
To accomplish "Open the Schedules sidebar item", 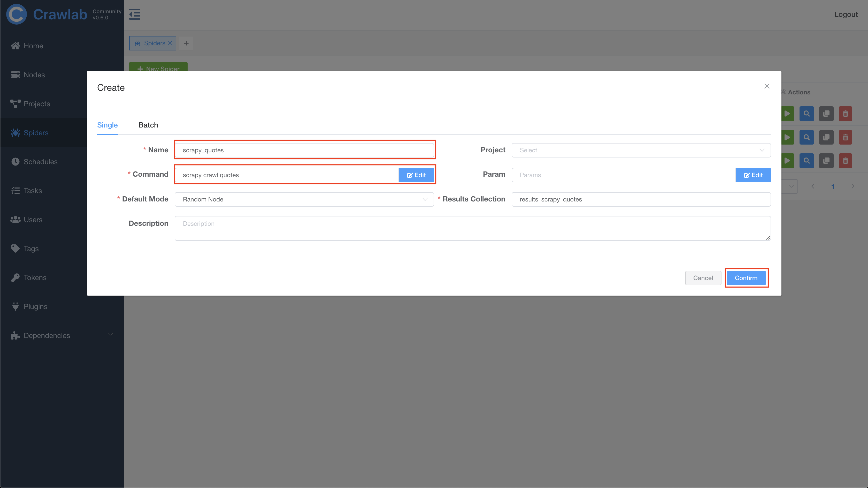I will [62, 162].
